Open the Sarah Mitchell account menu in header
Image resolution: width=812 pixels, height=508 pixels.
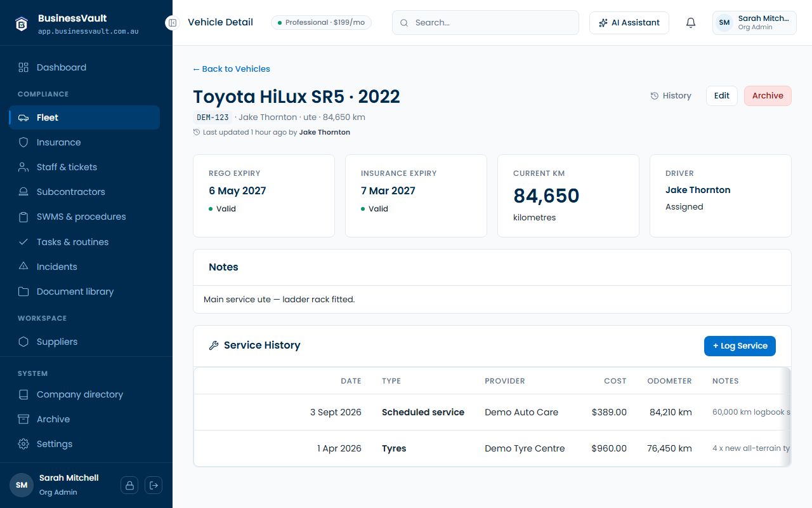coord(754,23)
